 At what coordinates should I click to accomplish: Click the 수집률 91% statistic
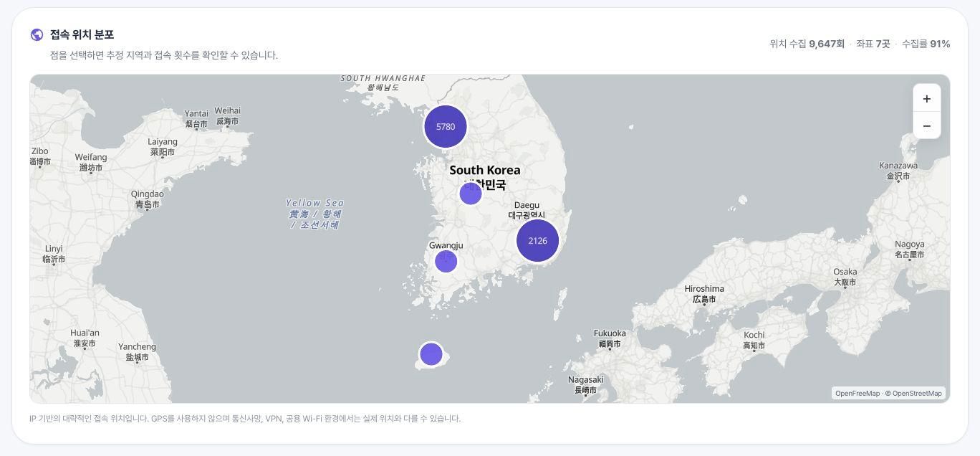click(926, 44)
